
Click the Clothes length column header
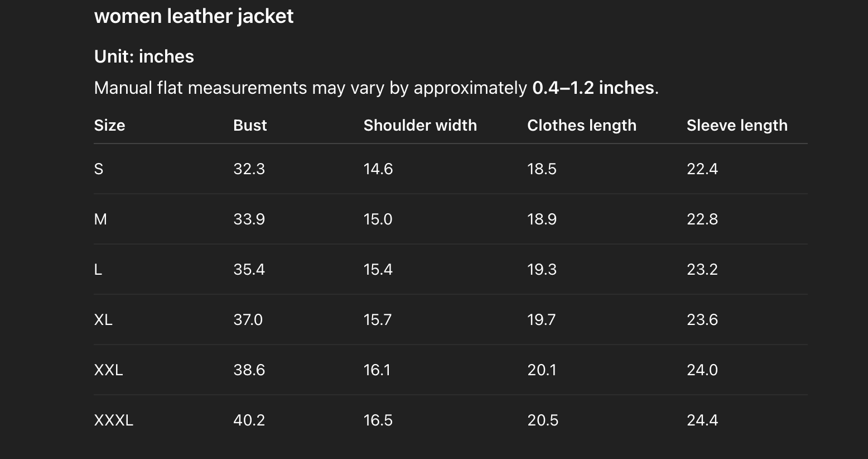point(581,125)
